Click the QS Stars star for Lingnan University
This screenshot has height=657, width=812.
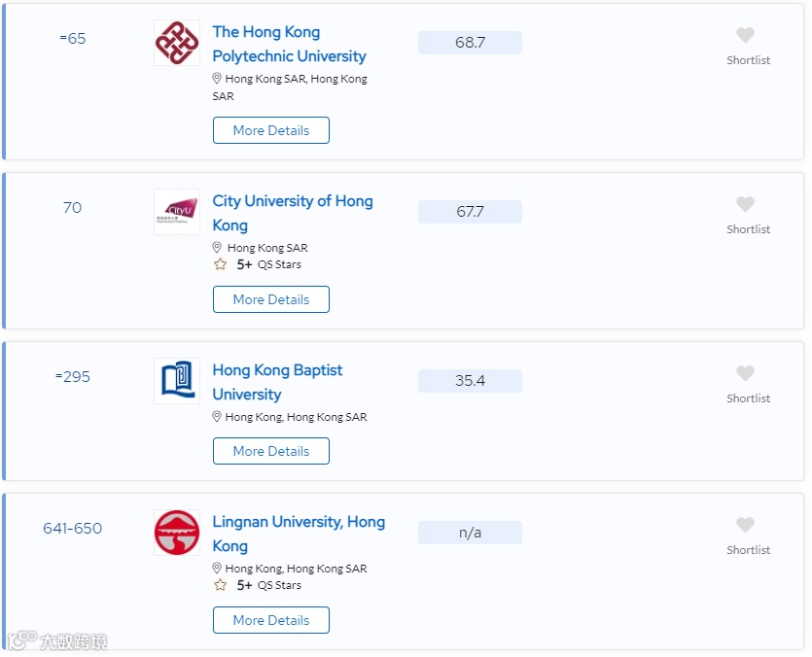coord(220,585)
